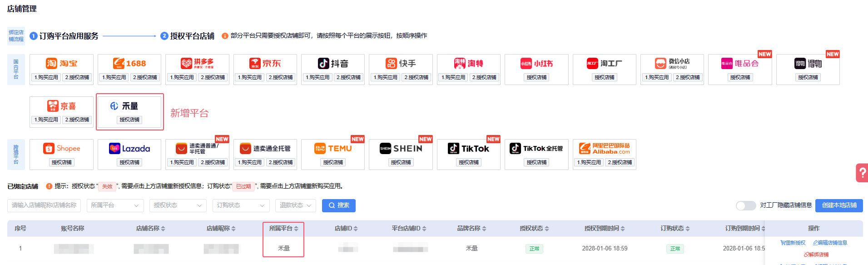Click the TikTok platform logo

(469, 149)
